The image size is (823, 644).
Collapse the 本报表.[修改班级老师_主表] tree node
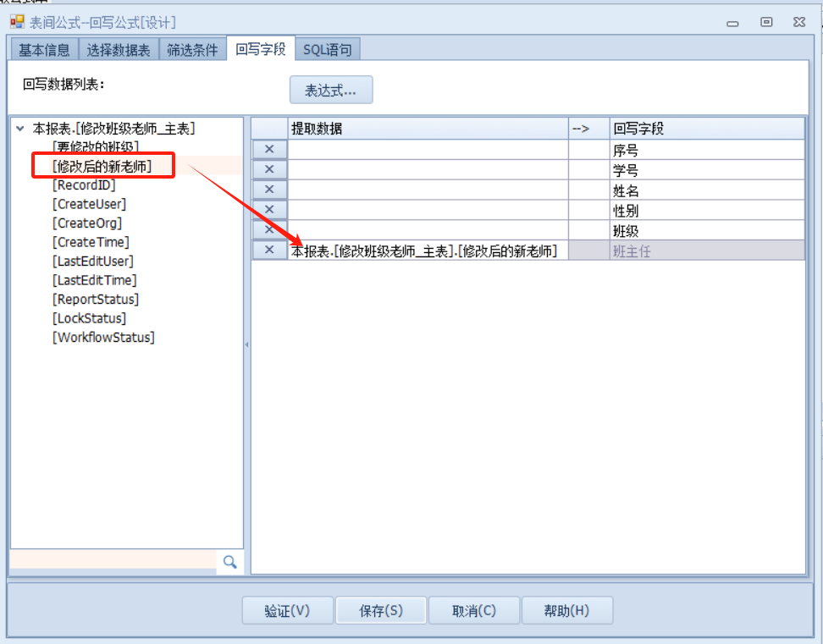20,129
